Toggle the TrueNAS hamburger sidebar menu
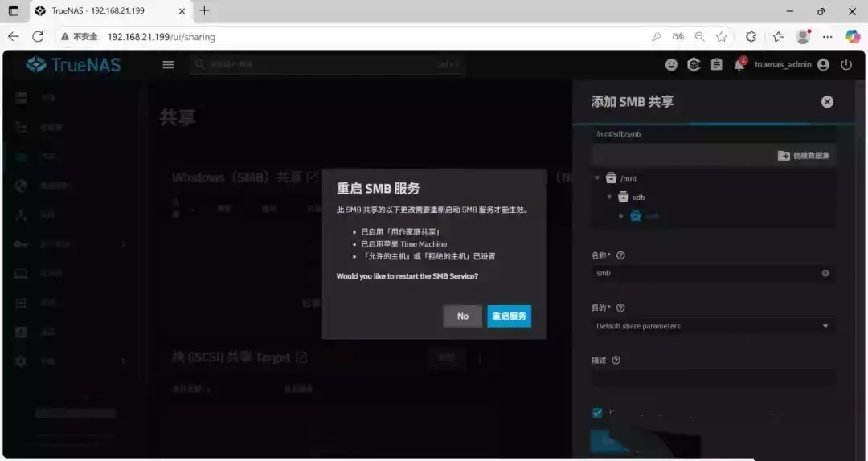This screenshot has width=868, height=461. tap(168, 65)
